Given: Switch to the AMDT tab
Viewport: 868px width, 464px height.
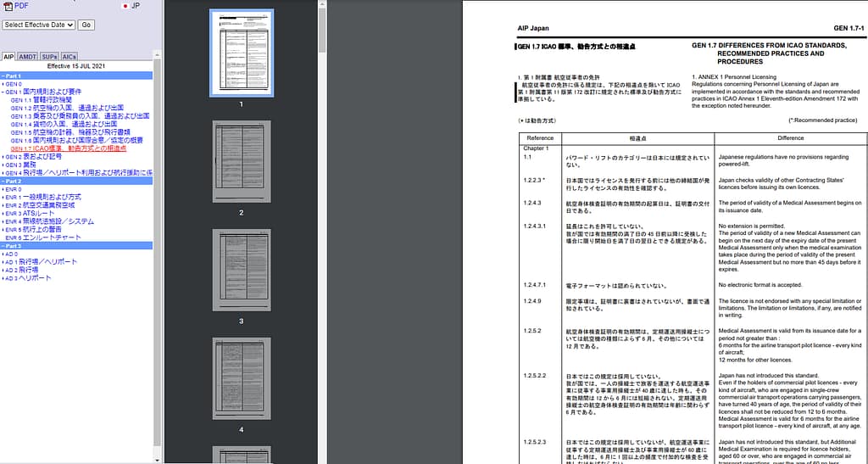Looking at the screenshot, I should pos(28,56).
